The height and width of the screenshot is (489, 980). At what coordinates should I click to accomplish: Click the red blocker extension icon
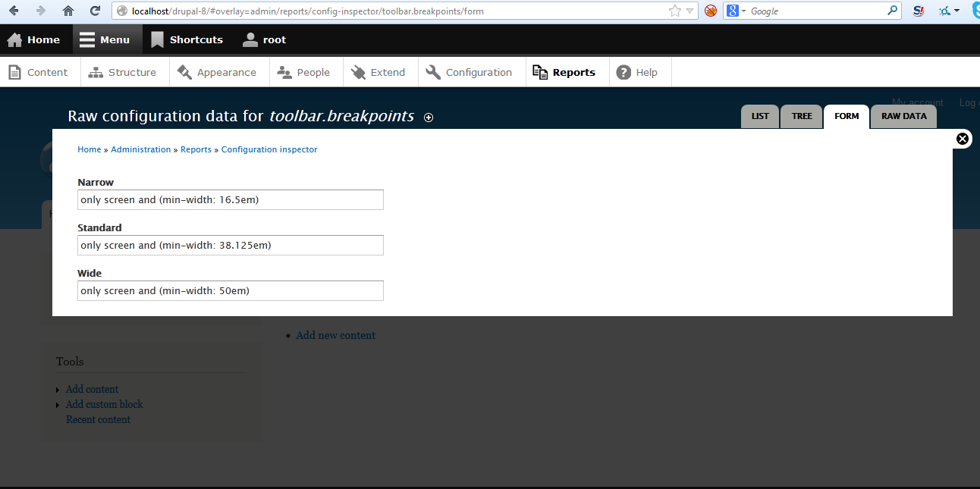(711, 11)
